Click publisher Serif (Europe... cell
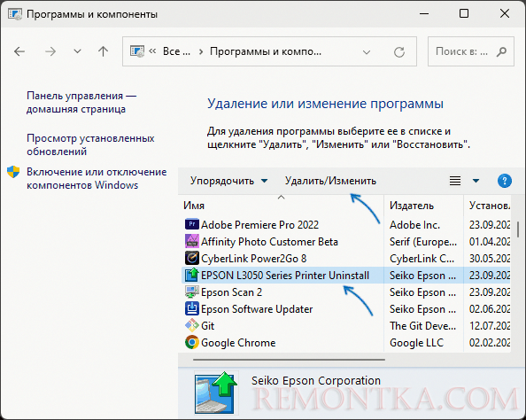Image resolution: width=526 pixels, height=420 pixels. [x=423, y=241]
